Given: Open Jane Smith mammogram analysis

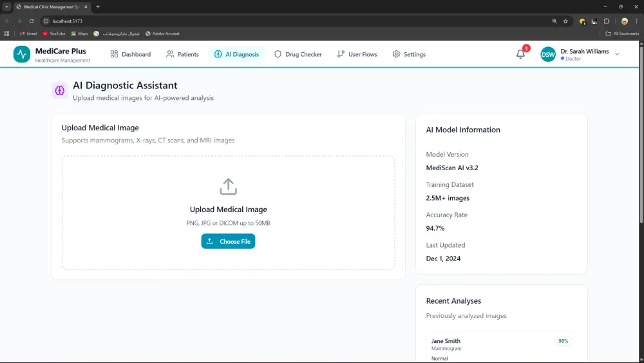Looking at the screenshot, I should coord(501,349).
